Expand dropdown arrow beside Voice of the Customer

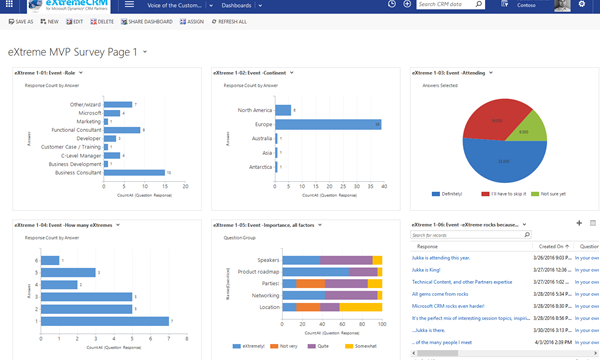(x=211, y=6)
